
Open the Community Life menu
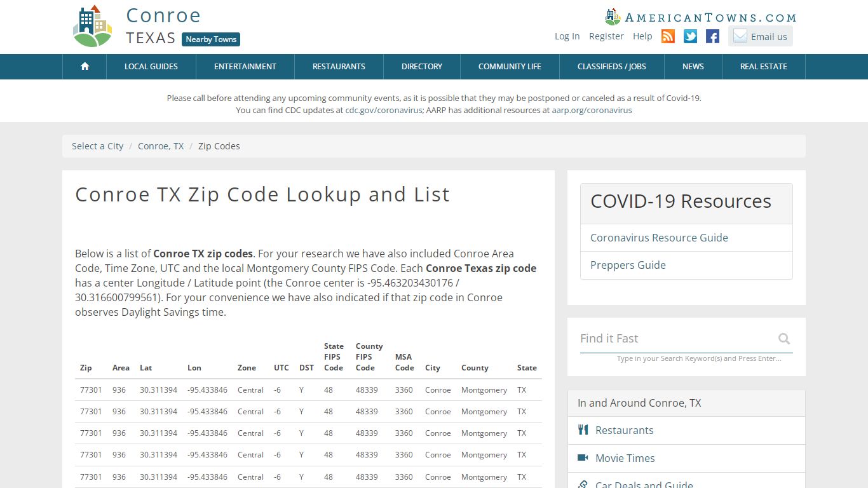[510, 66]
